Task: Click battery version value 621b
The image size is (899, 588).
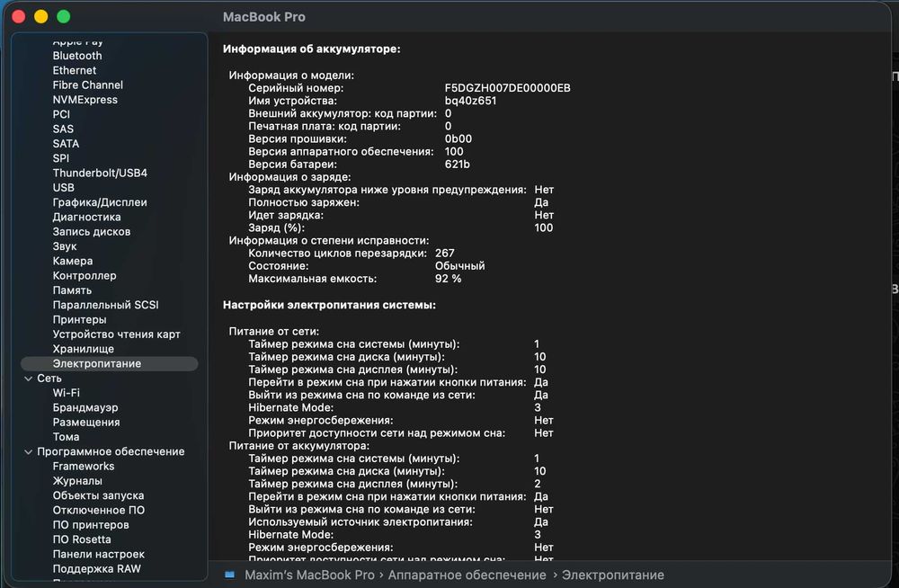Action: (x=457, y=164)
